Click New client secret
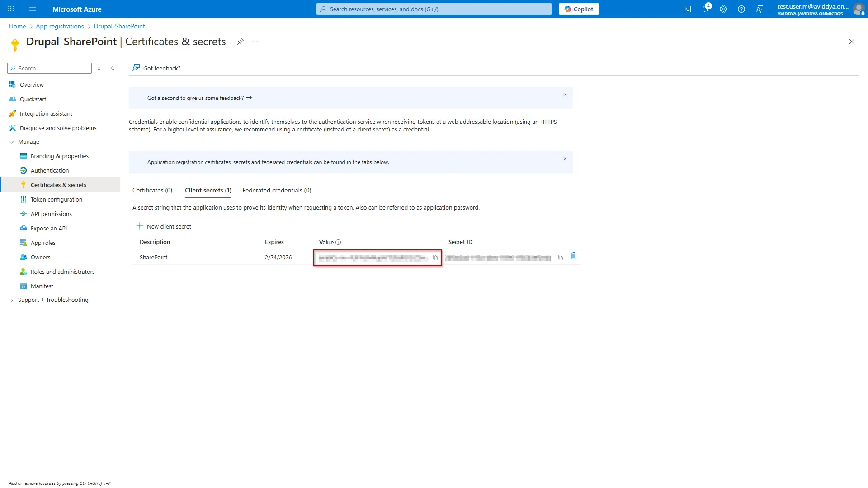868x488 pixels. tap(164, 226)
